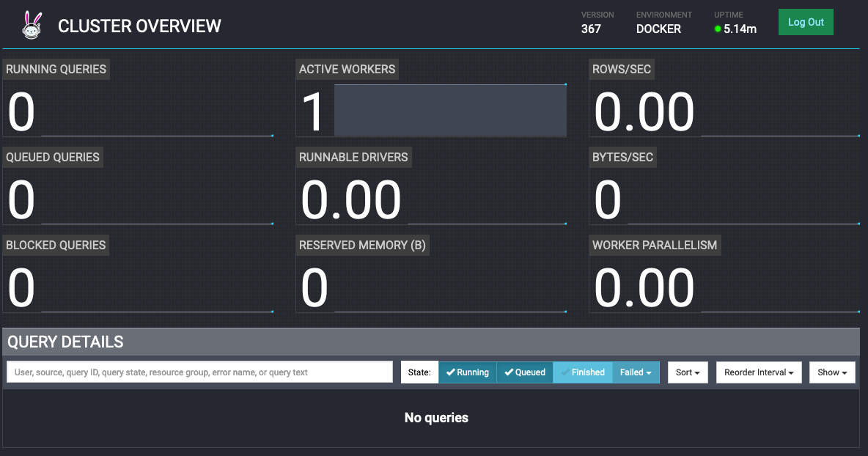This screenshot has width=868, height=456.
Task: Click the ROWS/SEC label
Action: click(622, 69)
